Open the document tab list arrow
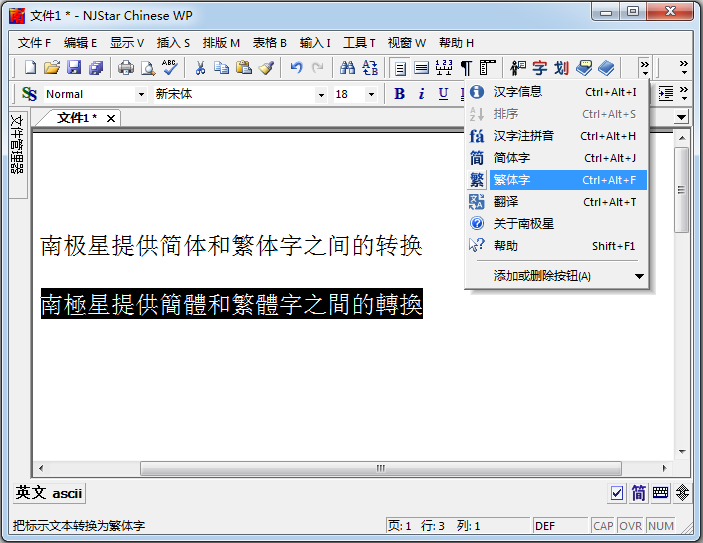This screenshot has height=543, width=703. coord(681,118)
